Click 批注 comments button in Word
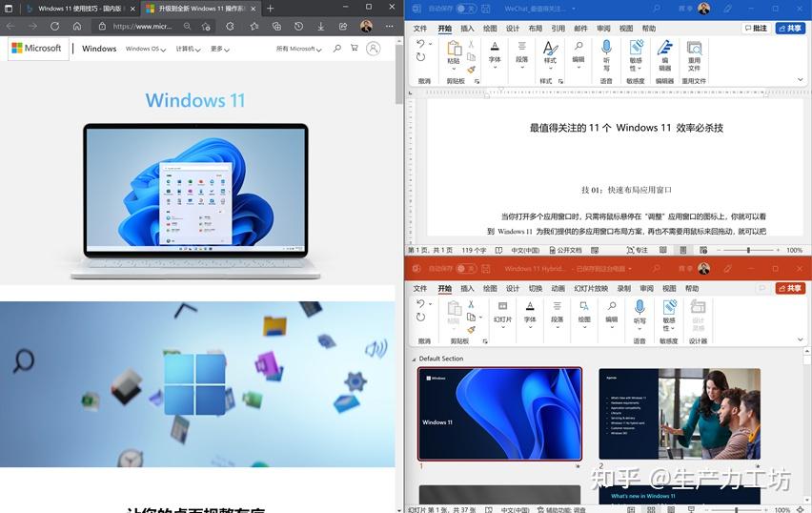 click(757, 29)
